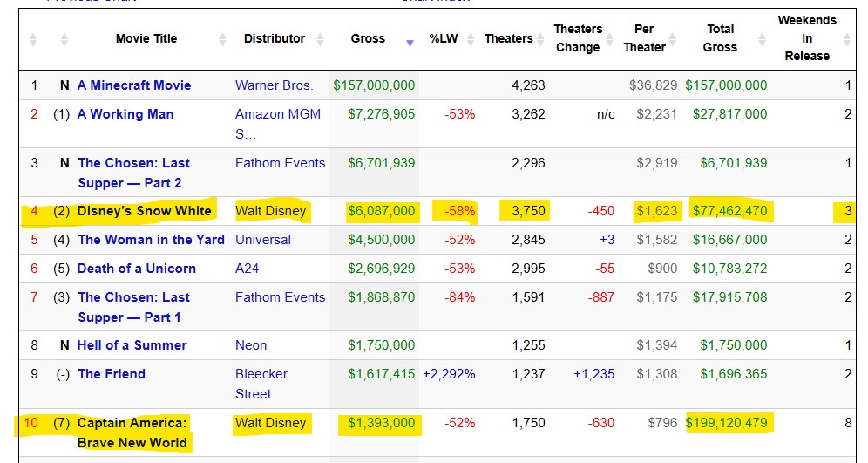Select weekends value 8 for Captain America

click(x=848, y=423)
